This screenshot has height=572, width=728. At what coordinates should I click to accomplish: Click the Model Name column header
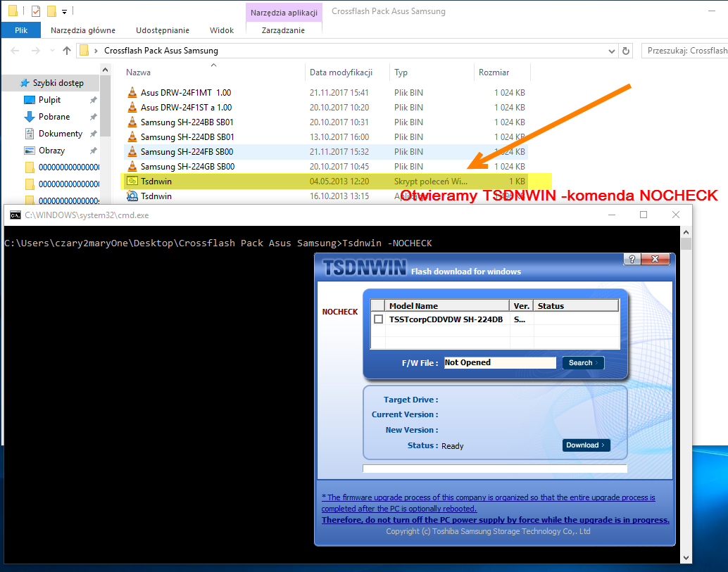[446, 306]
